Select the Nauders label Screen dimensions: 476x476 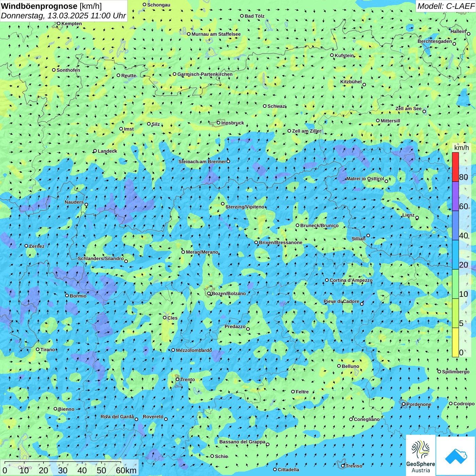click(x=74, y=202)
